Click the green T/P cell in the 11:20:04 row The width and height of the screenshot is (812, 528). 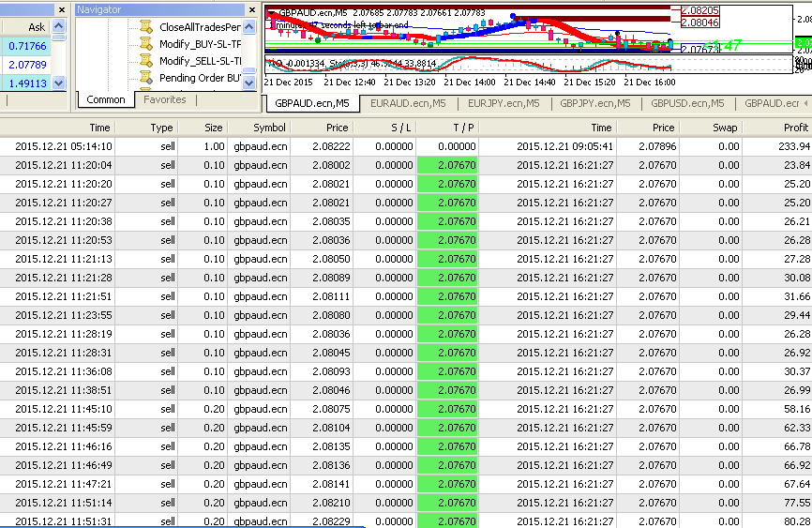coord(447,165)
